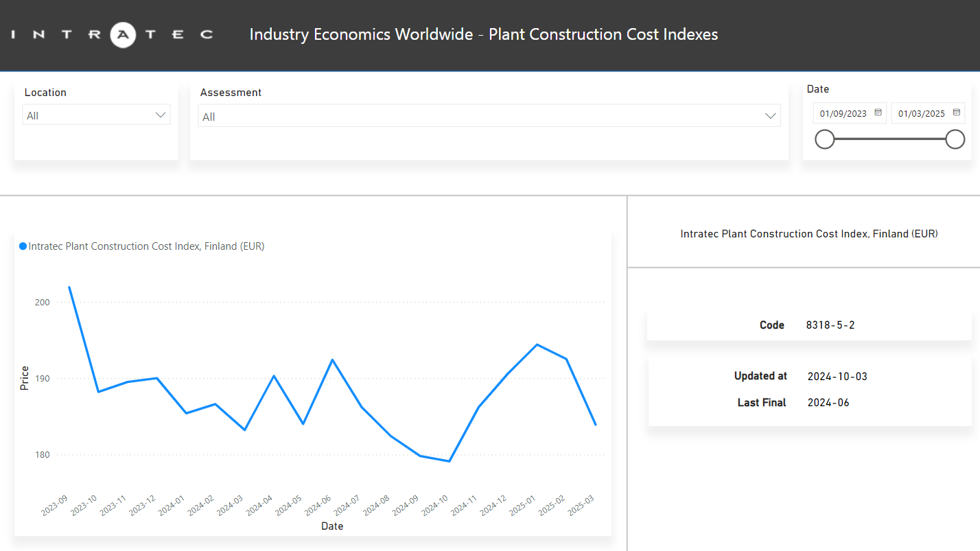Click the Price y-axis title
The width and height of the screenshot is (980, 551).
tap(25, 378)
